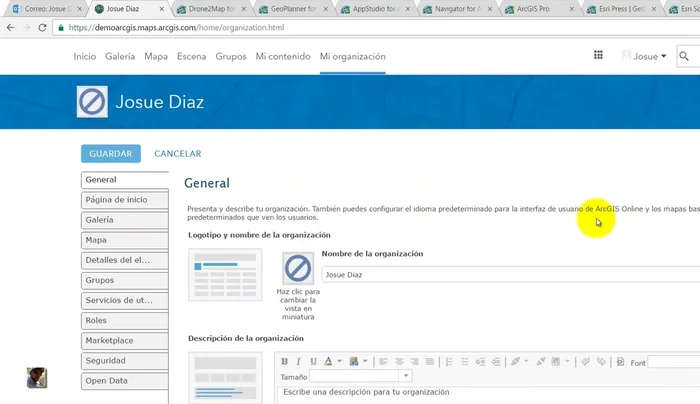This screenshot has height=404, width=700.
Task: Undo the last editor change
Action: pos(586,362)
